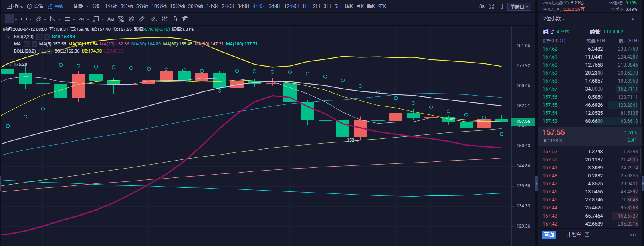Show the asks-only order book view
The height and width of the screenshot is (246, 644).
click(626, 18)
